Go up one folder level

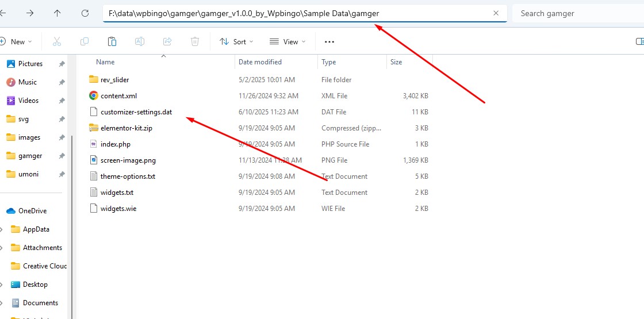57,13
